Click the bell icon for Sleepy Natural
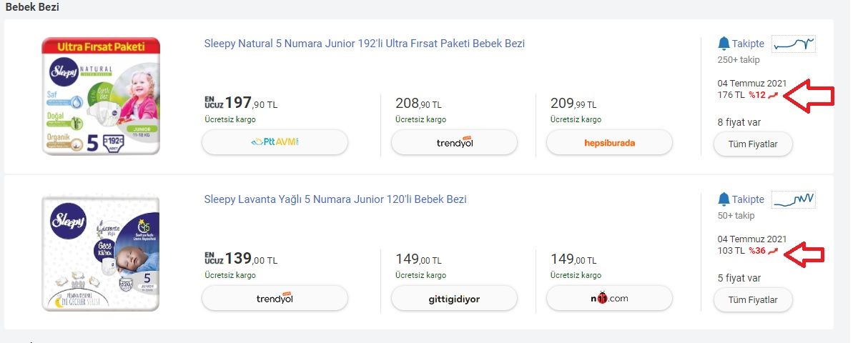This screenshot has height=343, width=868. click(x=724, y=44)
